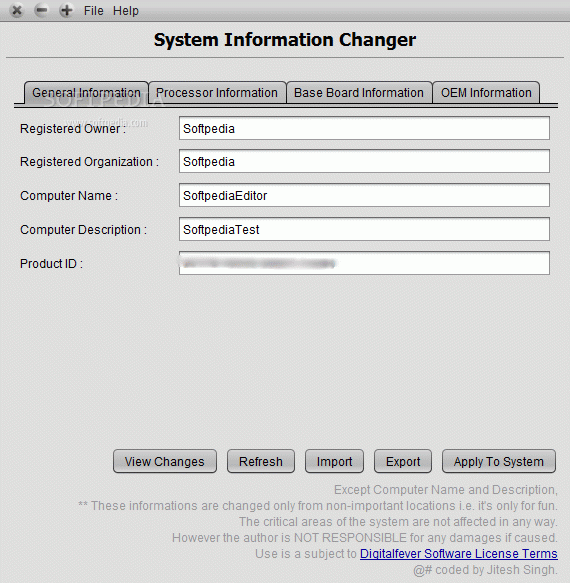The height and width of the screenshot is (583, 570).
Task: Minimize window using the minus icon
Action: click(x=41, y=10)
